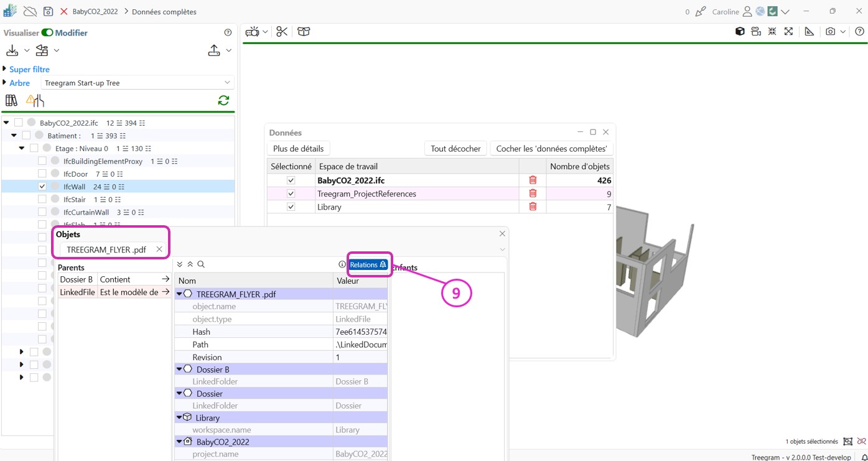
Task: Open the Treegram Start-up Tree dropdown
Action: [x=137, y=83]
